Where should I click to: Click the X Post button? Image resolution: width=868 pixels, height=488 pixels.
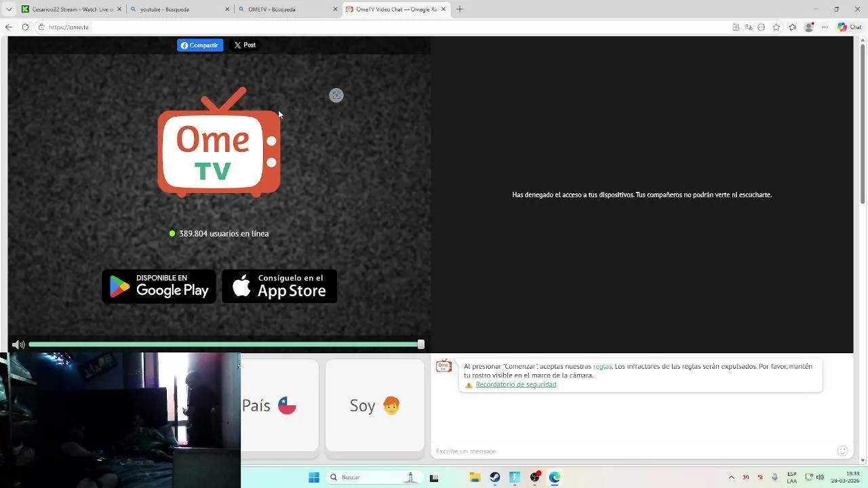click(x=245, y=45)
